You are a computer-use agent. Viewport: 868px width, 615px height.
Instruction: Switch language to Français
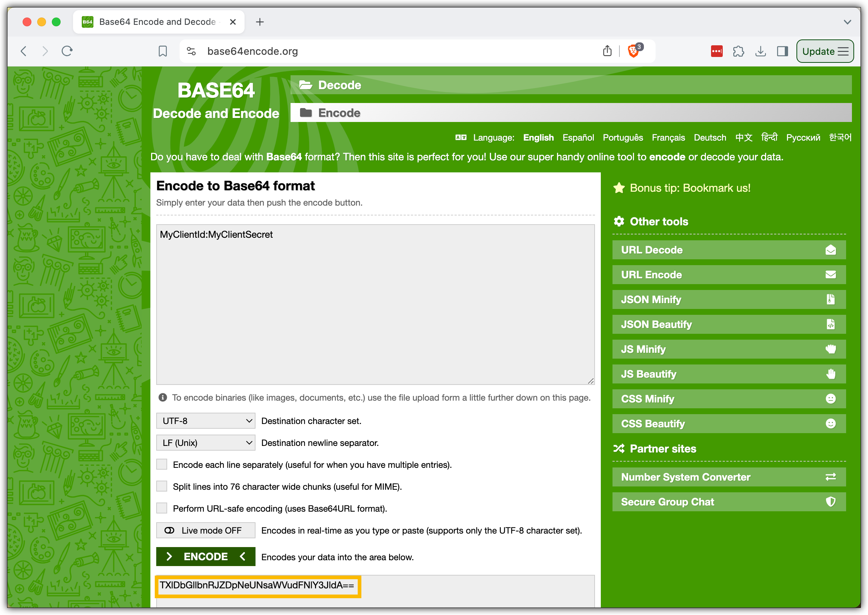point(668,137)
